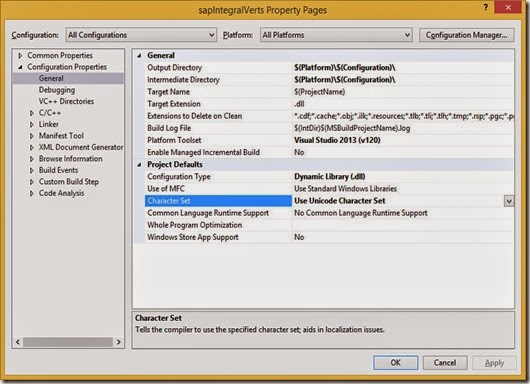Select the Character Set property
Image resolution: width=530 pixels, height=384 pixels.
point(218,201)
